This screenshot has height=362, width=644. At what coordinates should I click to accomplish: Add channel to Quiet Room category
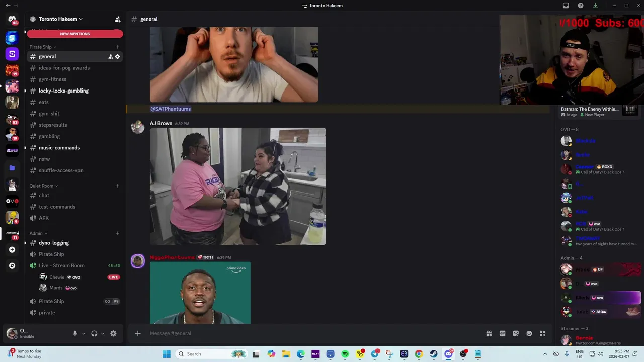[117, 186]
